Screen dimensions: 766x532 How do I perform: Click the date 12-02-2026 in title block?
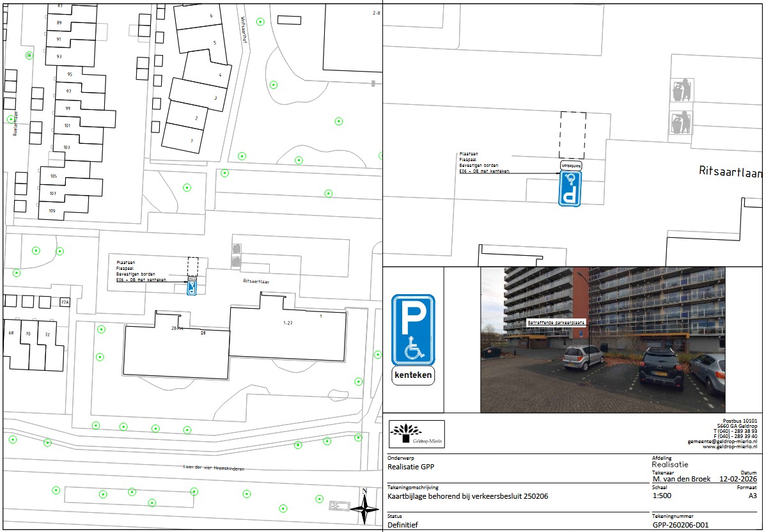(x=738, y=478)
